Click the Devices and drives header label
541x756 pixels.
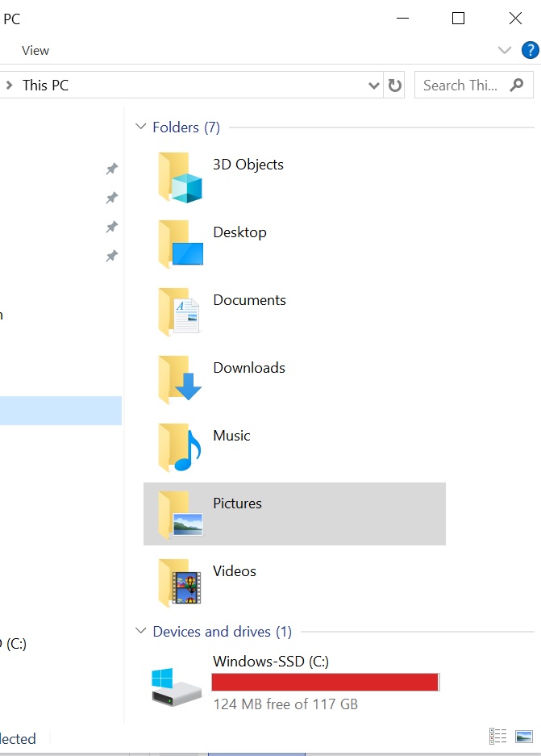(222, 632)
